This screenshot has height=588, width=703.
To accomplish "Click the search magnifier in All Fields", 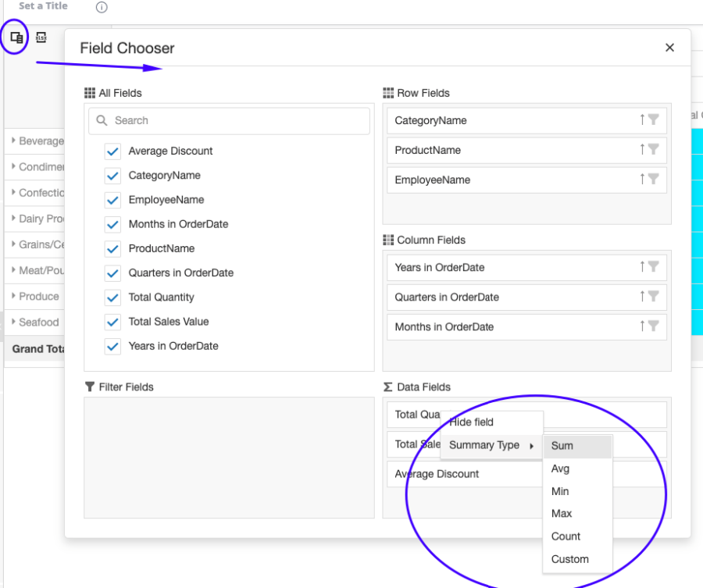I will (x=102, y=120).
